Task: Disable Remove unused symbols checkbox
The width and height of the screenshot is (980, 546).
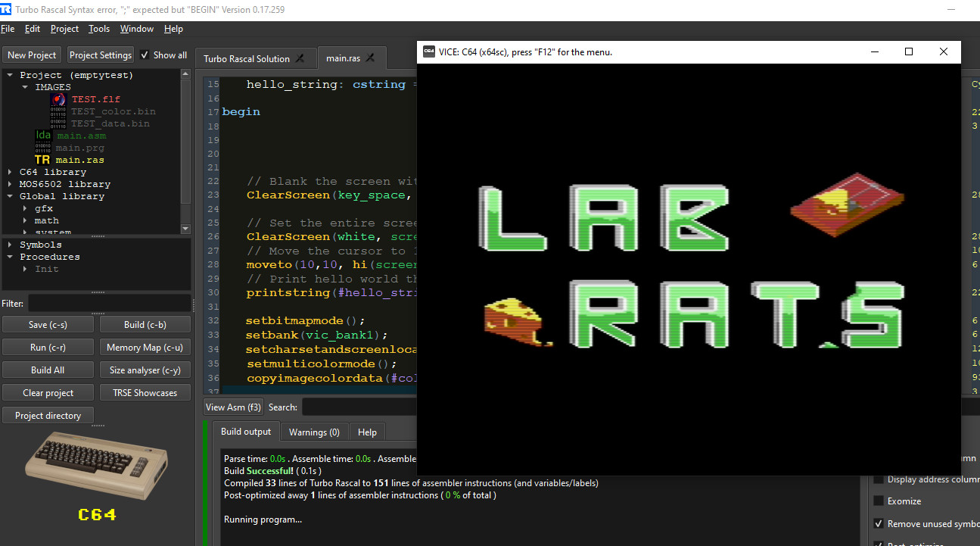Action: (879, 523)
